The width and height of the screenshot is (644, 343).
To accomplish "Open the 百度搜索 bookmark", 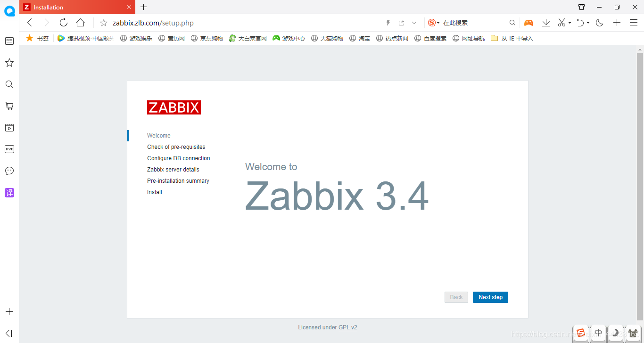I will (430, 38).
